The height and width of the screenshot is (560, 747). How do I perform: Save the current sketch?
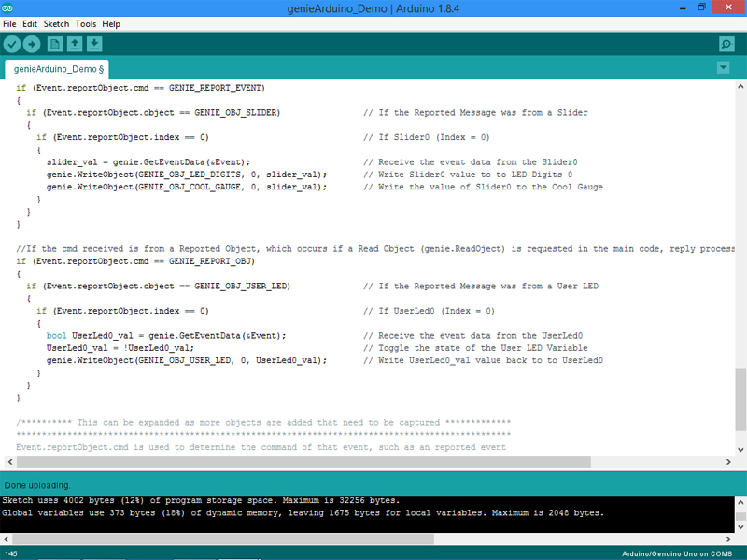pyautogui.click(x=96, y=43)
